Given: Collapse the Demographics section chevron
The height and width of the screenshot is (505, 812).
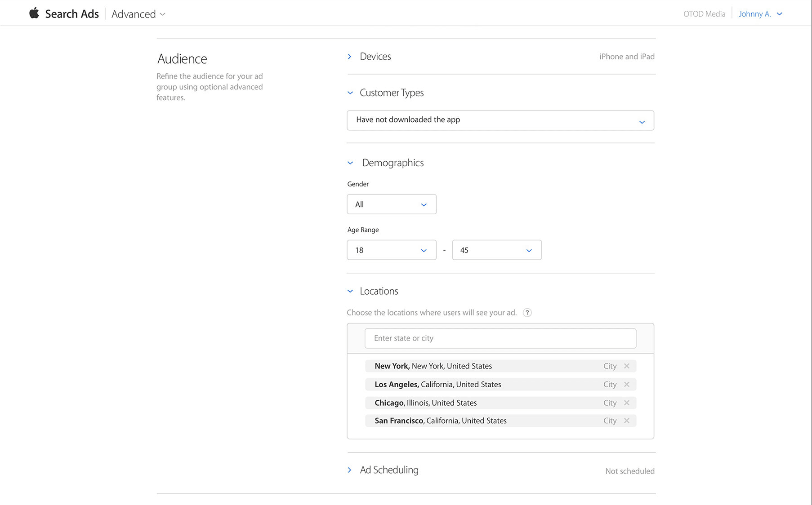Looking at the screenshot, I should pos(350,163).
